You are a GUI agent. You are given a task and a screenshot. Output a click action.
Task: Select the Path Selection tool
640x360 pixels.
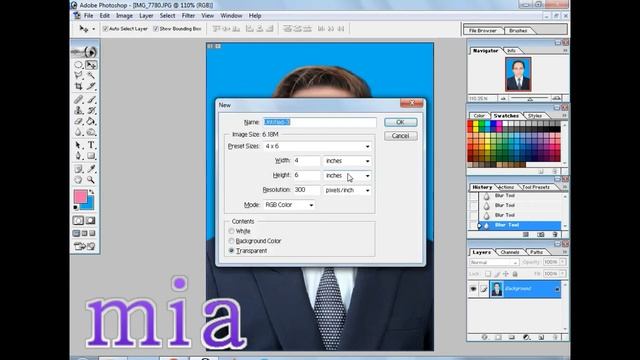tap(78, 145)
